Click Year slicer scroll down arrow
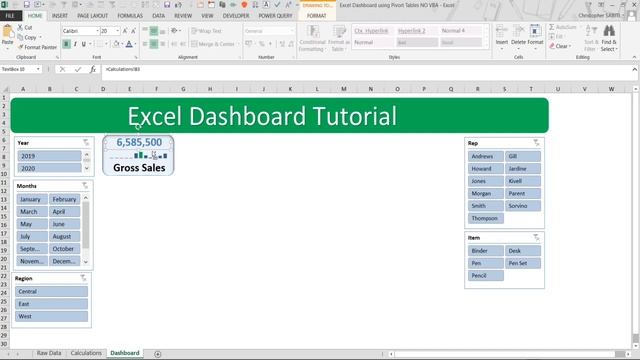The image size is (640, 360). [x=87, y=169]
